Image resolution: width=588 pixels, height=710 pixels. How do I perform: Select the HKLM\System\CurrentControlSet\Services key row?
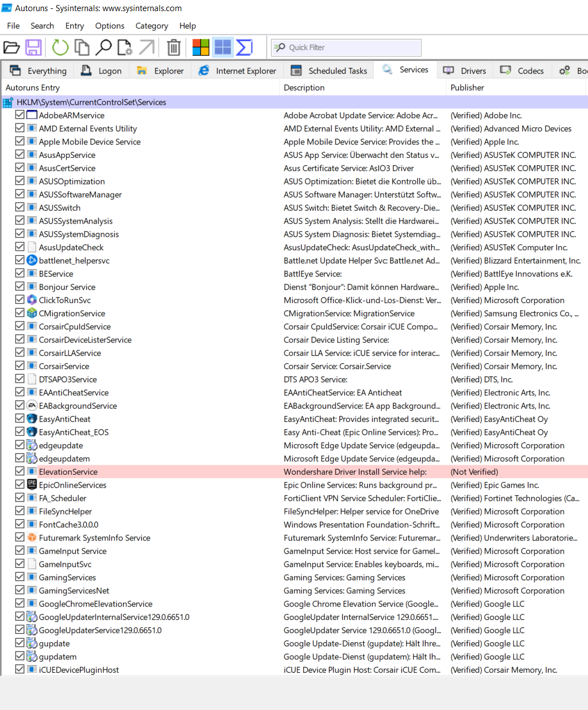point(294,102)
